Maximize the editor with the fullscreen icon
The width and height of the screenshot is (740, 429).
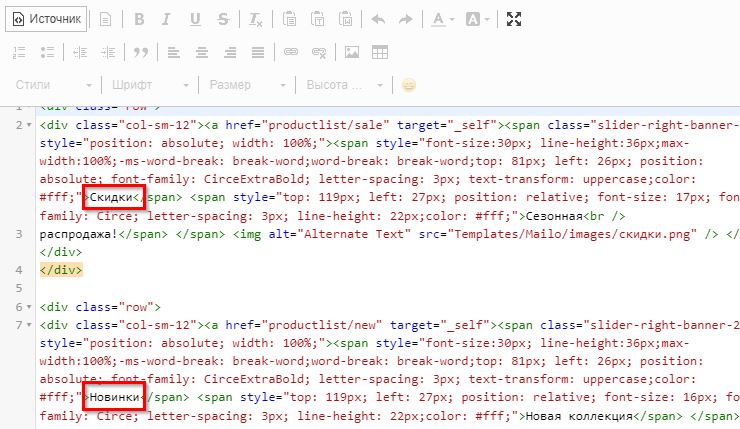pos(514,19)
